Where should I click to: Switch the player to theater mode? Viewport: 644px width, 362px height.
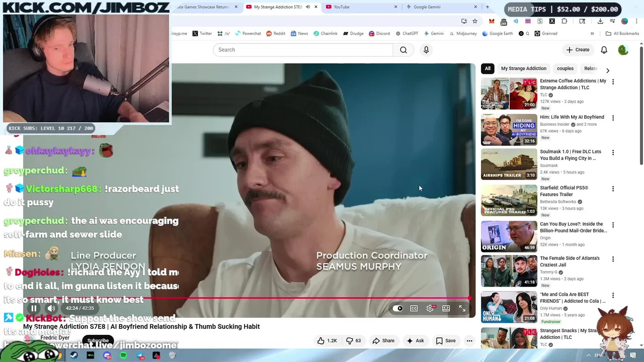point(446,308)
